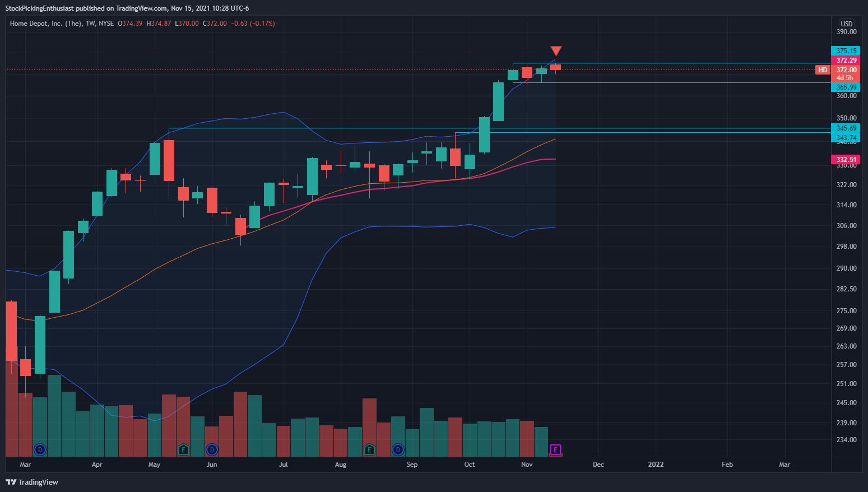This screenshot has width=868, height=492.
Task: Click the O374.39 open value
Action: (130, 24)
